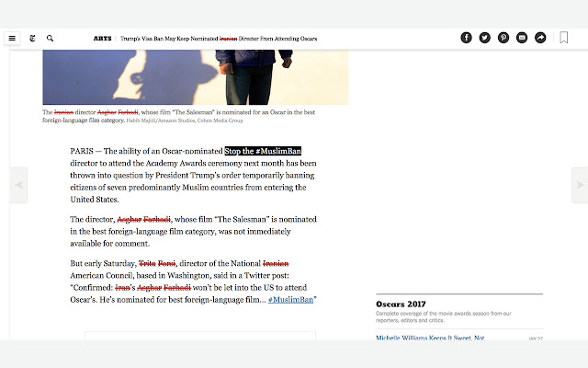Click the article photo of the director
The image size is (588, 368).
coord(196,77)
